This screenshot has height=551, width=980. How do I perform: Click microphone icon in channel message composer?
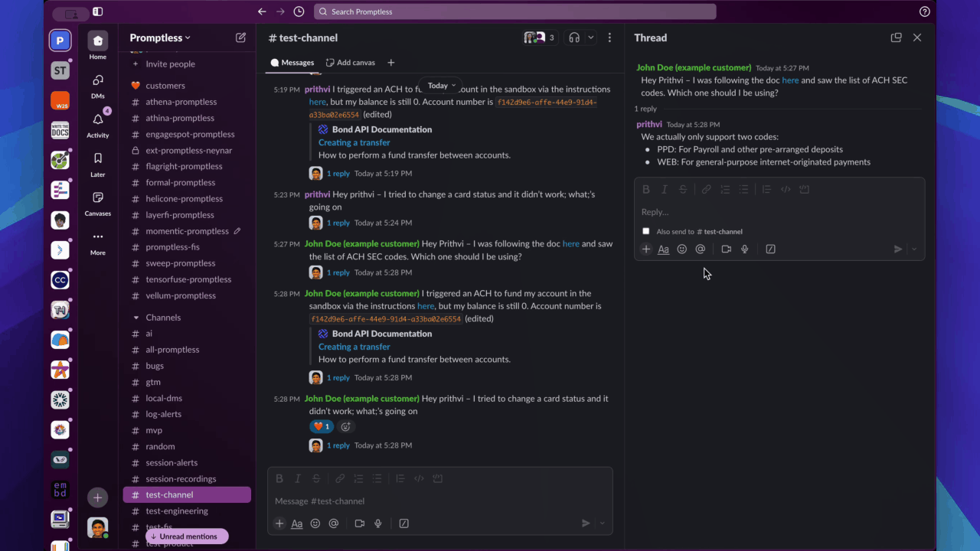tap(377, 523)
